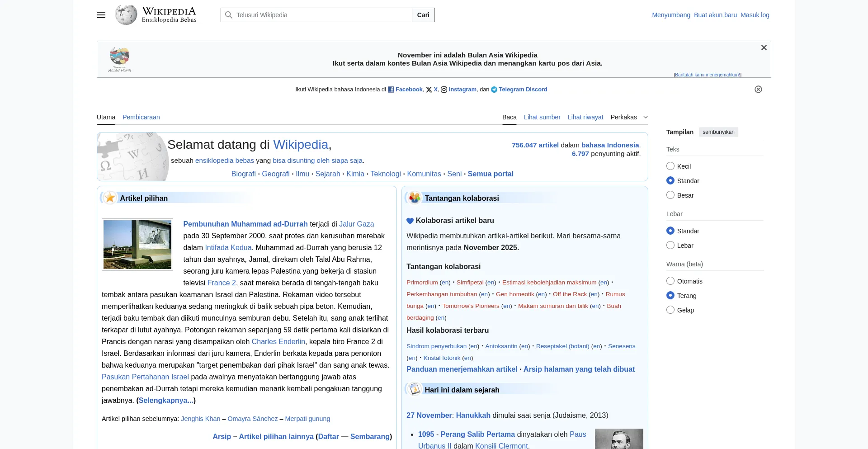Click the Hari ini dalam sejarah icon

(x=414, y=389)
